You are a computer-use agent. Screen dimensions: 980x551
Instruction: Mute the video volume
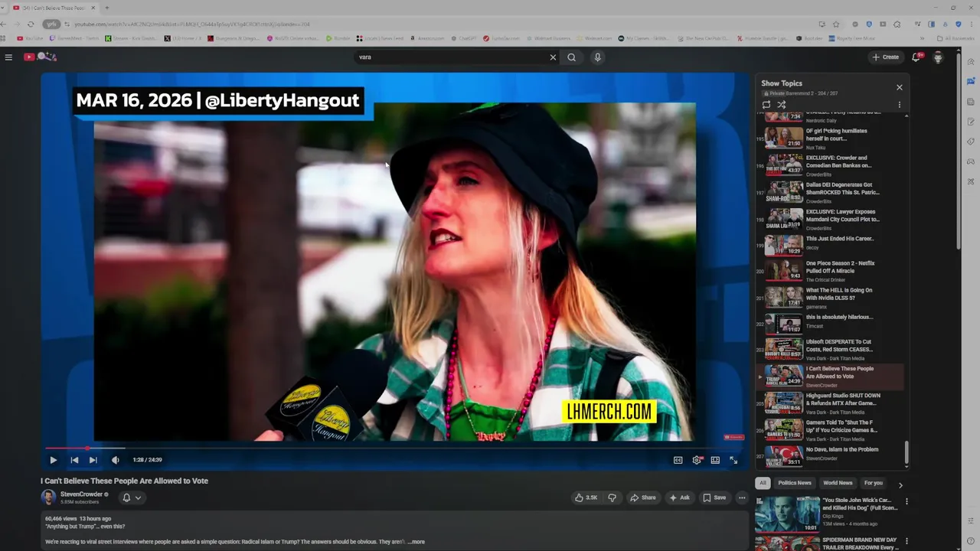(x=116, y=460)
